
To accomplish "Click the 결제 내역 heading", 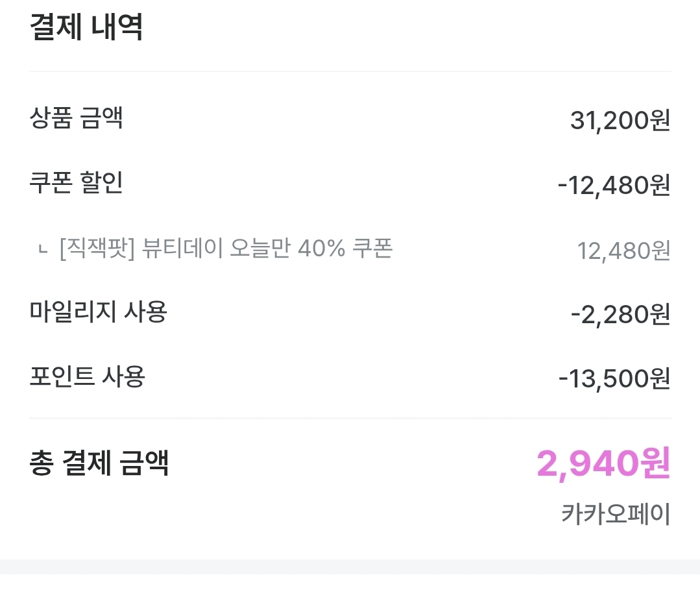I will click(x=86, y=28).
